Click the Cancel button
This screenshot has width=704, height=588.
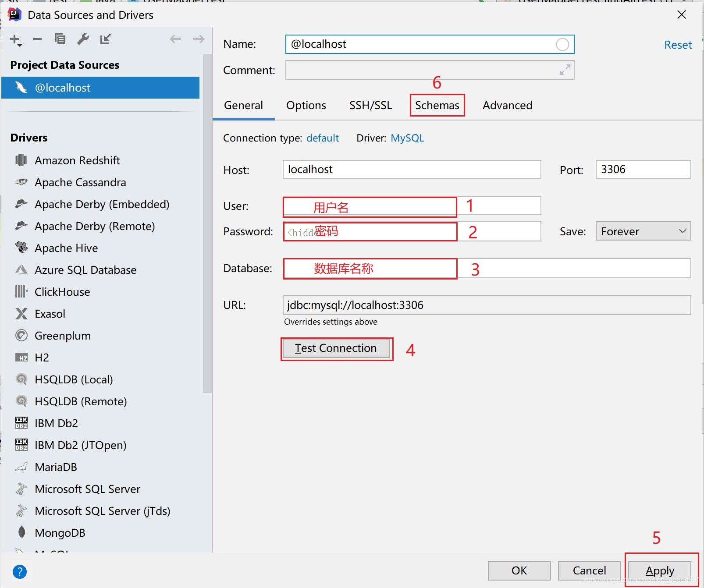589,570
